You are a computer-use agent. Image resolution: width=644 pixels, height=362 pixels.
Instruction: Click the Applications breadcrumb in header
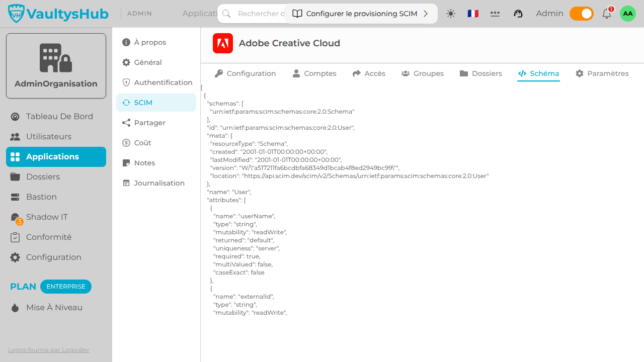click(x=200, y=14)
